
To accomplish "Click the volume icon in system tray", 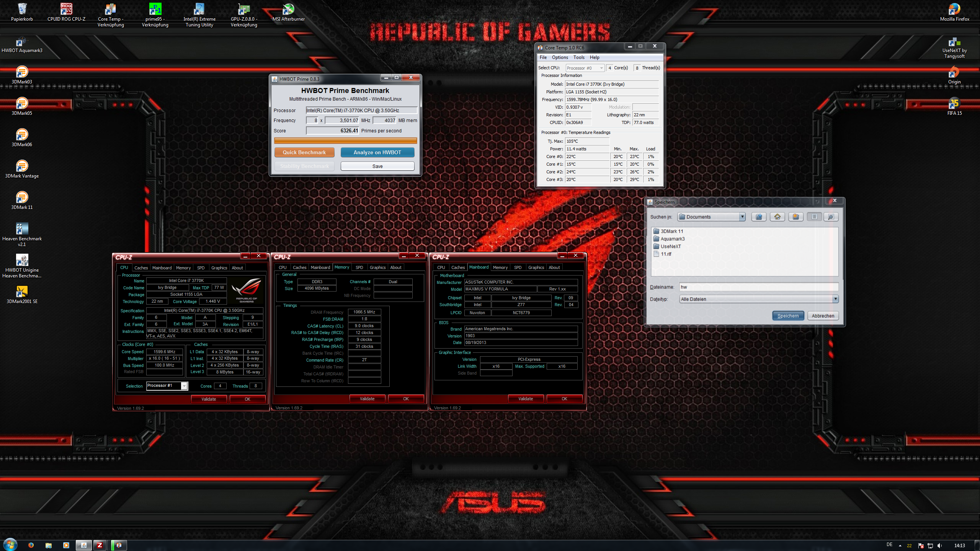I will coord(939,545).
